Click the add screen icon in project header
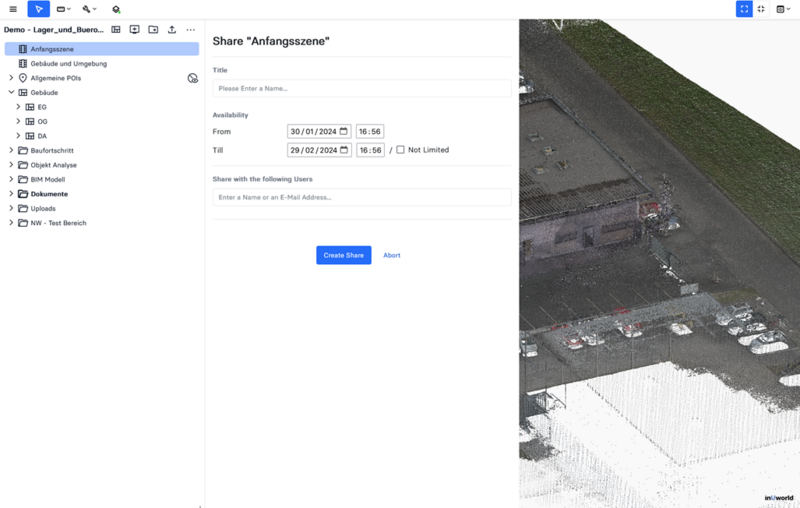Viewport: 800px width, 508px height. [x=135, y=30]
